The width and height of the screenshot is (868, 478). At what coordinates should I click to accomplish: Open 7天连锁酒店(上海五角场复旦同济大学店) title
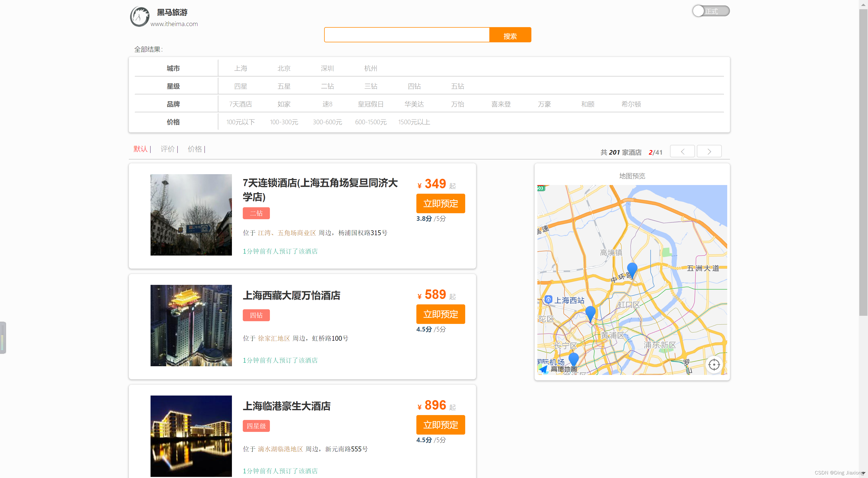[320, 190]
